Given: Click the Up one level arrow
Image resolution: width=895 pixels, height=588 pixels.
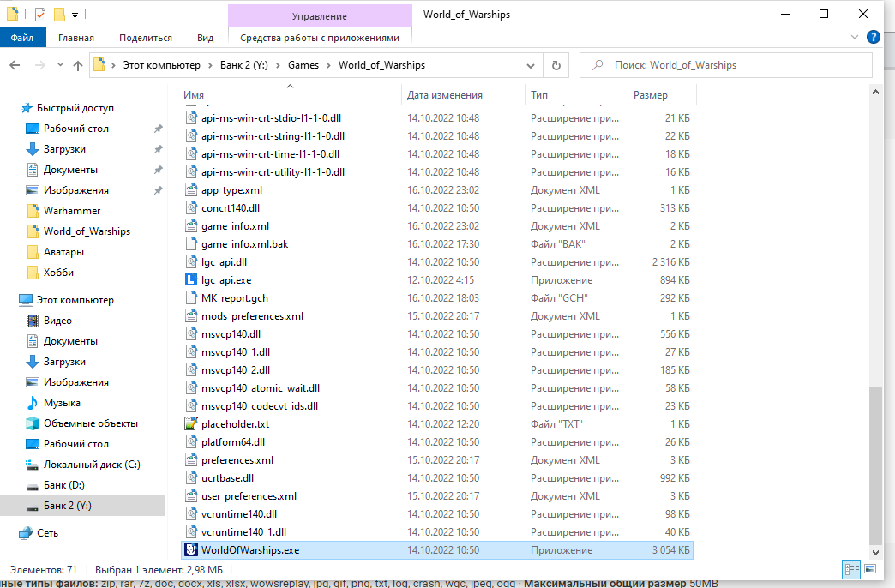Looking at the screenshot, I should click(78, 65).
